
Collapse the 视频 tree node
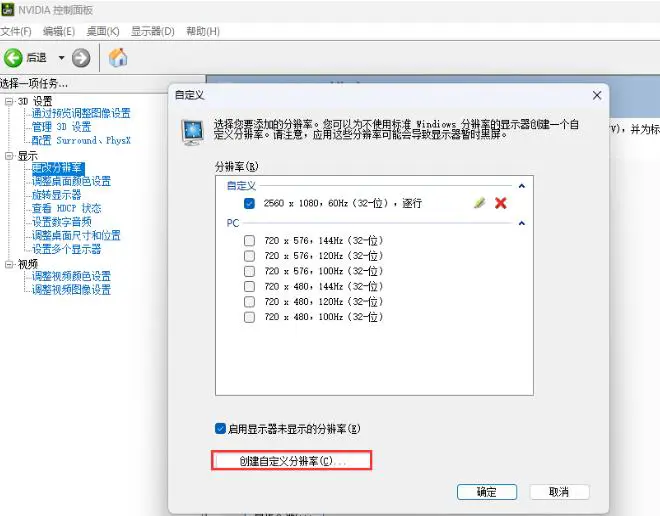9,264
